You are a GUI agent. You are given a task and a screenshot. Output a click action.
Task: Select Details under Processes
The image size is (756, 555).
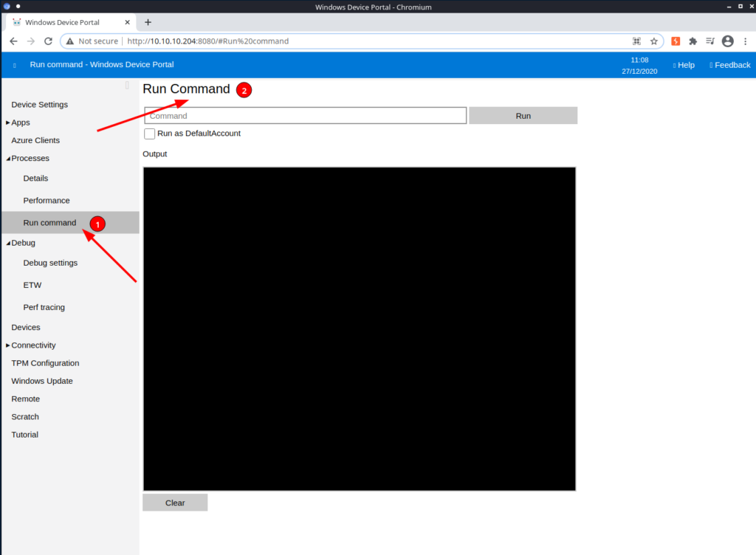point(35,179)
